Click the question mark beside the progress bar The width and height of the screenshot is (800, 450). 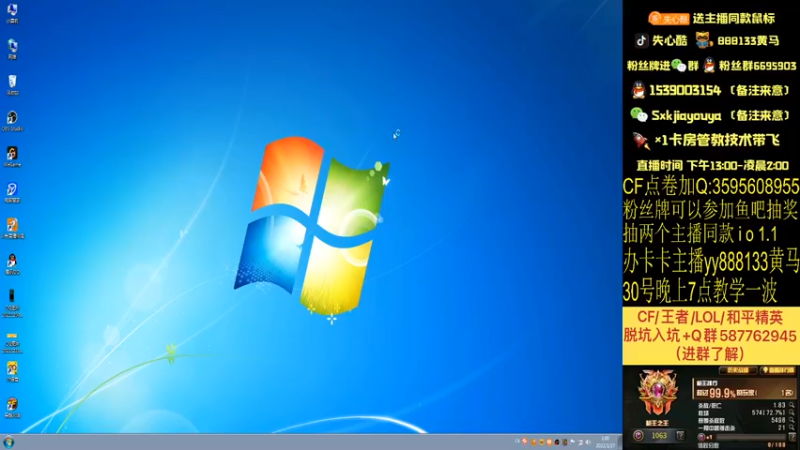(792, 437)
